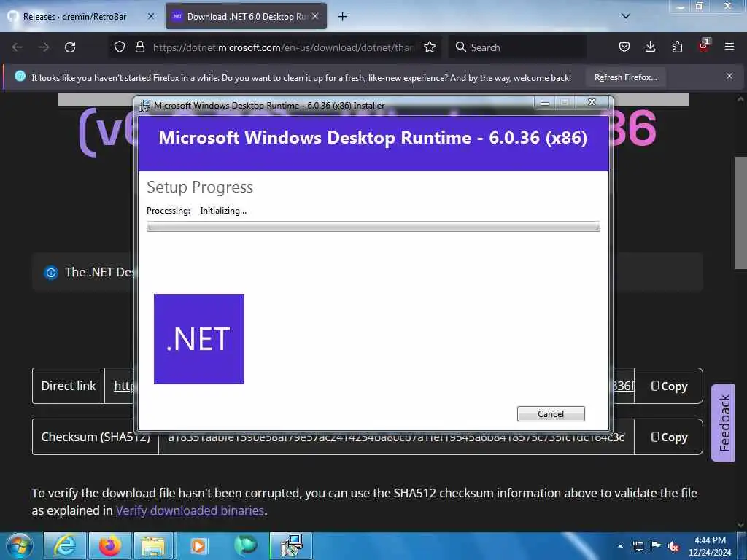
Task: Click the Firefox Search box
Action: (x=518, y=47)
